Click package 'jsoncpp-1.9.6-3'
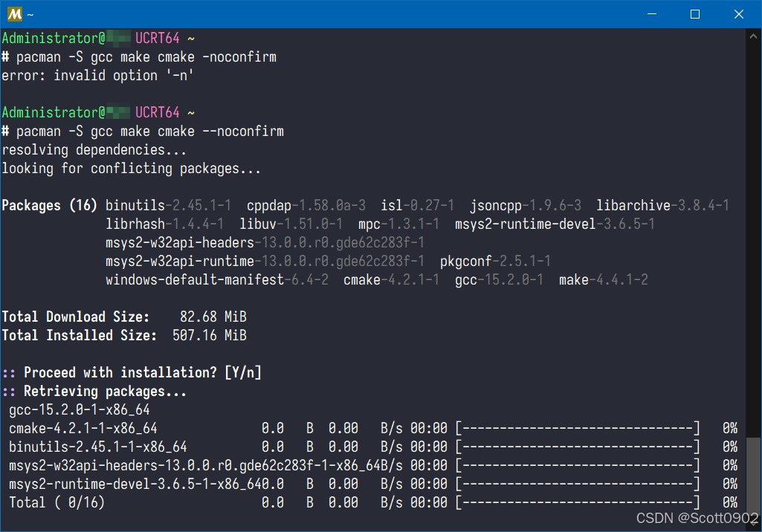This screenshot has width=762, height=532. 526,206
